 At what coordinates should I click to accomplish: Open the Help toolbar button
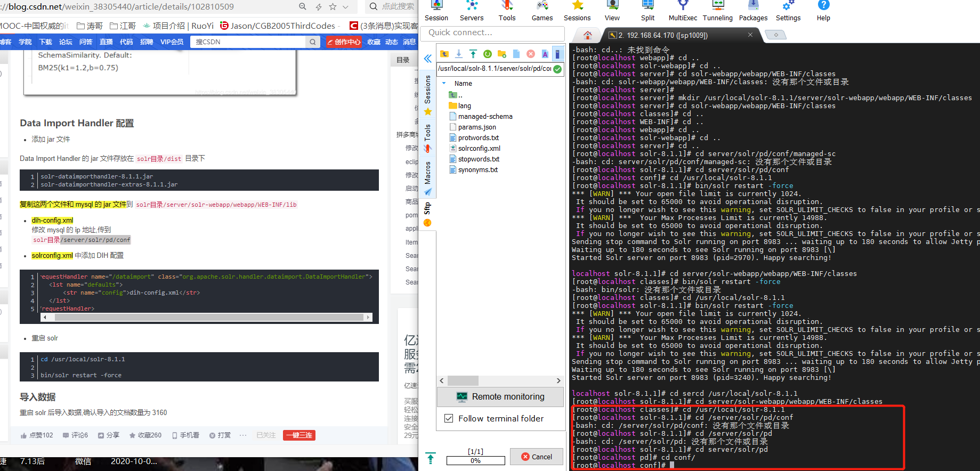point(823,11)
